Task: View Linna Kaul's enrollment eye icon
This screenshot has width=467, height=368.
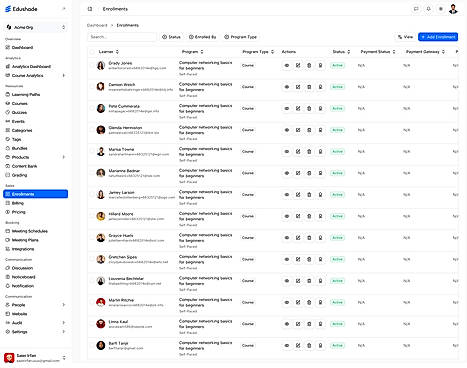Action: click(x=287, y=324)
